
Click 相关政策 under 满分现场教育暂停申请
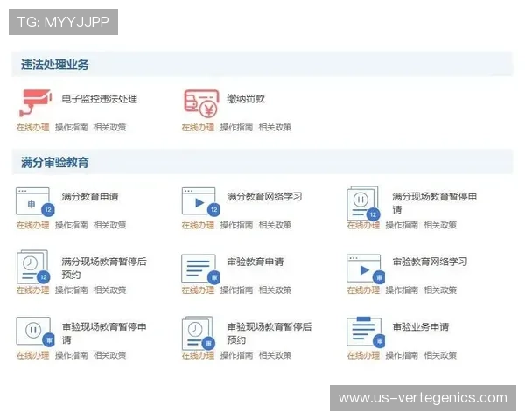tap(440, 225)
